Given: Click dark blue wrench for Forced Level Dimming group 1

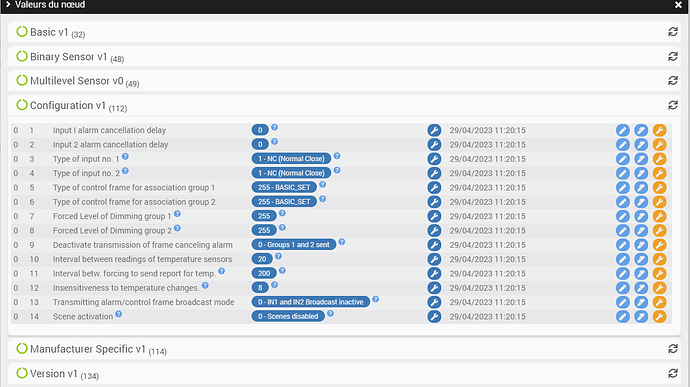Looking at the screenshot, I should [x=434, y=216].
